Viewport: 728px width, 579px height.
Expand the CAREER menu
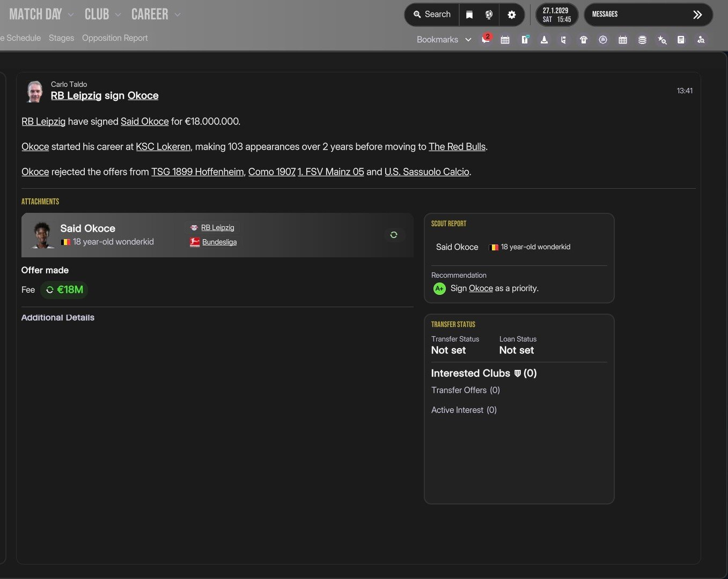(156, 14)
